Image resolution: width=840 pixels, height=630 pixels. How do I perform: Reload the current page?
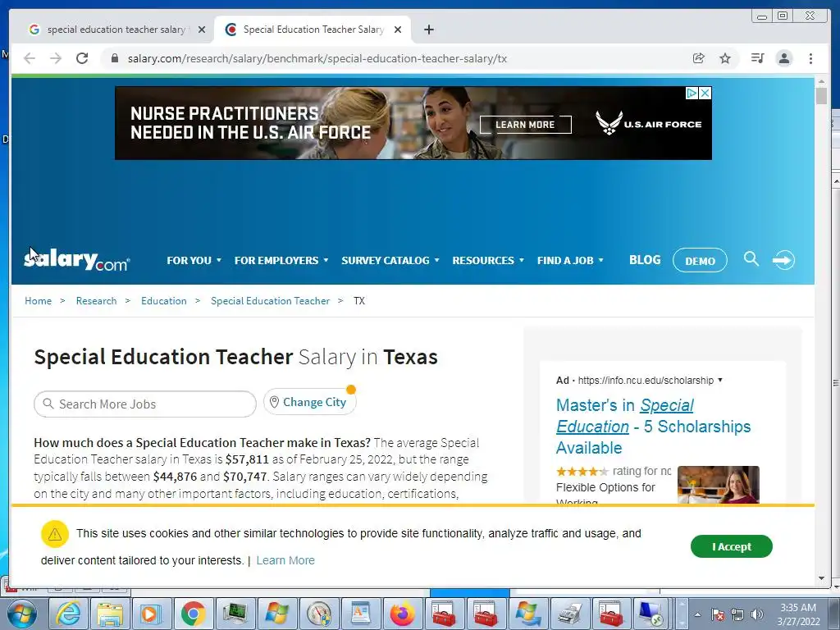tap(82, 58)
